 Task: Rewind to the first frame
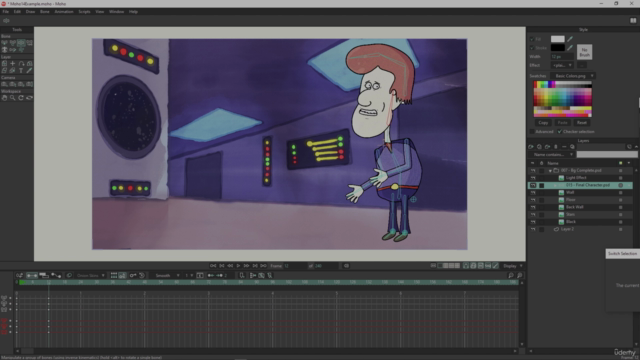coord(213,266)
